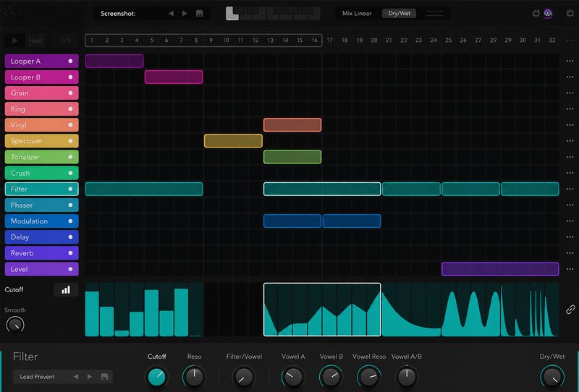The image size is (579, 392).
Task: Open the Cutoff bar-chart pattern icon
Action: click(x=66, y=290)
